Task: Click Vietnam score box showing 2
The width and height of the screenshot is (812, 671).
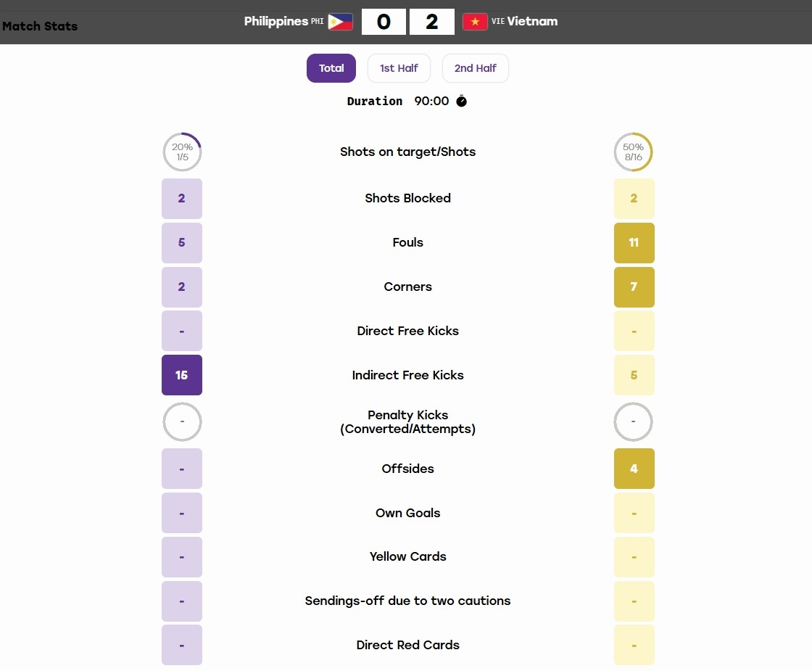Action: tap(432, 22)
